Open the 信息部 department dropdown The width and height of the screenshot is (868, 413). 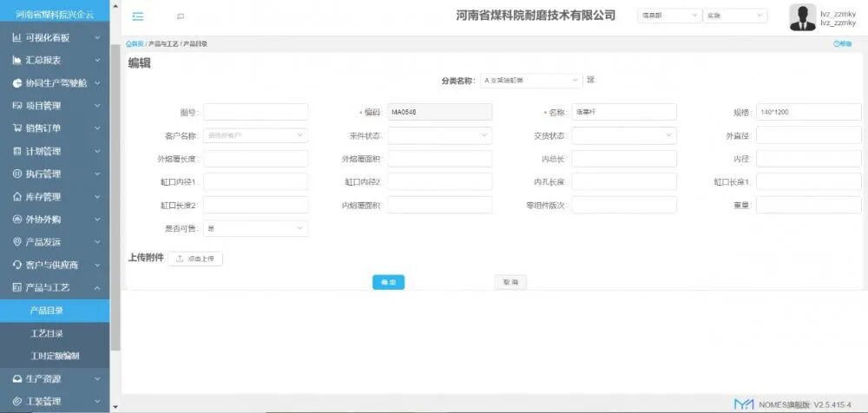[x=669, y=16]
